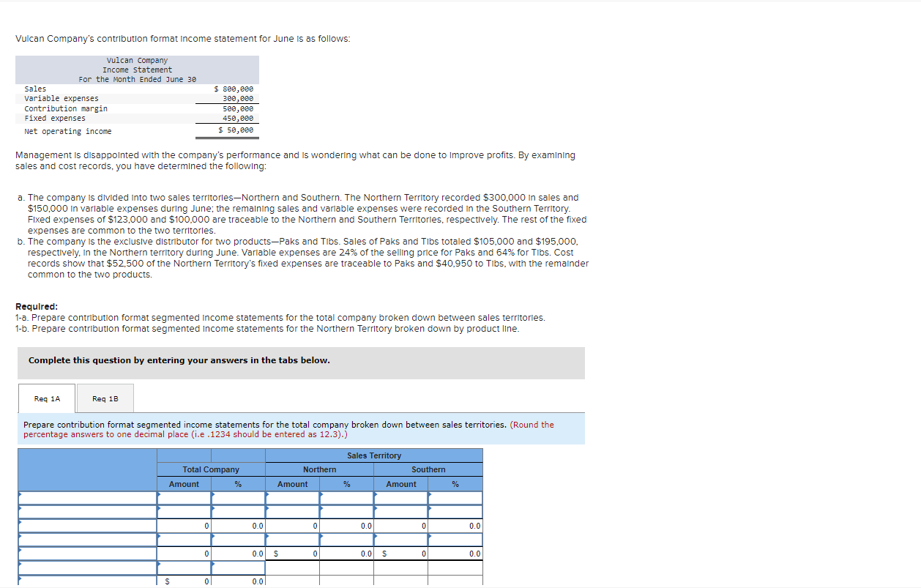The image size is (921, 588).
Task: Select first-row Total Company % input
Action: [239, 498]
